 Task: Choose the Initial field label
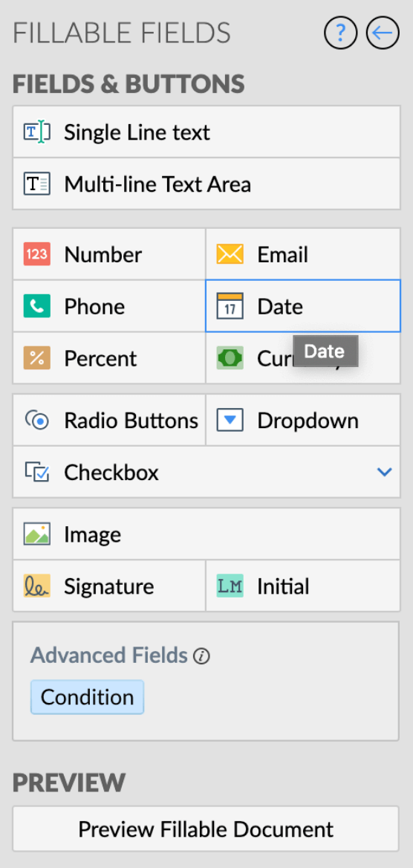(283, 586)
